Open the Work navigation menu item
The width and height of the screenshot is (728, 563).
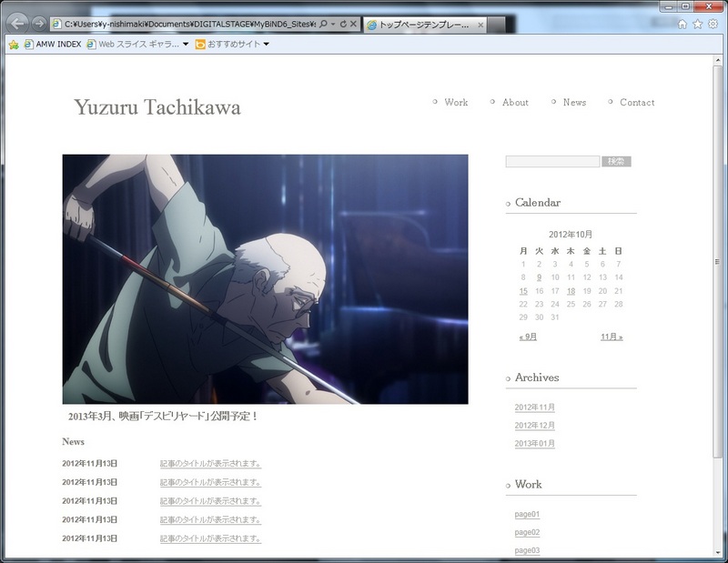point(456,102)
